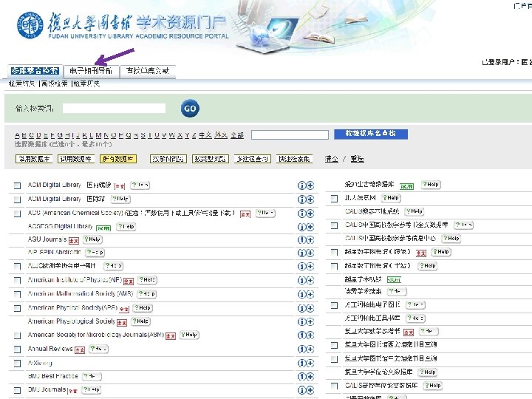532x399 pixels.
Task: Open 检索历史 search history link
Action: [86, 83]
